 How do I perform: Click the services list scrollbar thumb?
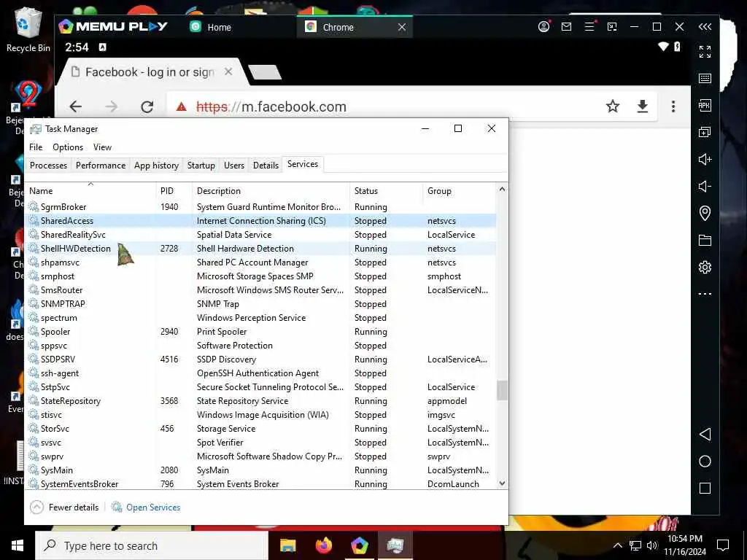(x=502, y=391)
